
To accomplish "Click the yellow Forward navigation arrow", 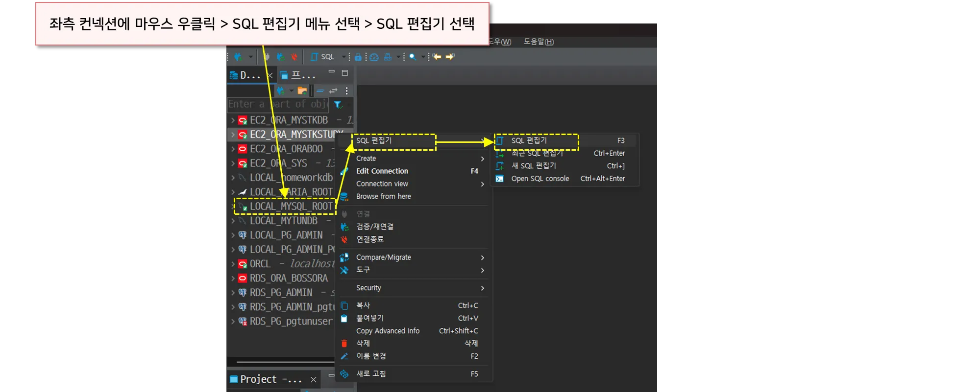I will 450,57.
